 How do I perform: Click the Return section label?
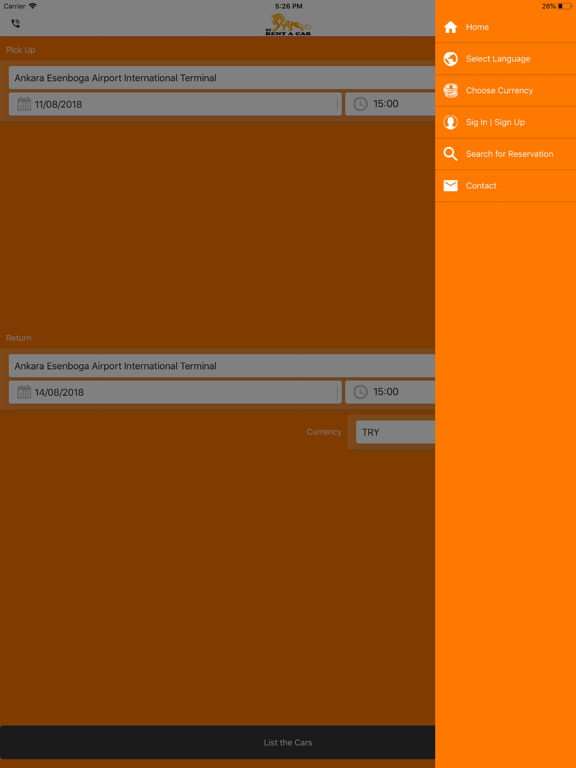(19, 338)
